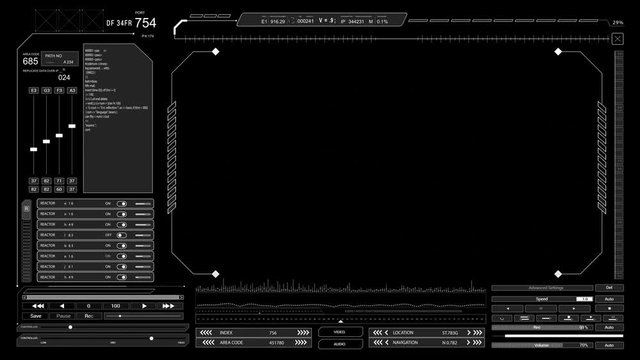
Task: Click the dot button below the Speed Auto button
Action: click(609, 309)
